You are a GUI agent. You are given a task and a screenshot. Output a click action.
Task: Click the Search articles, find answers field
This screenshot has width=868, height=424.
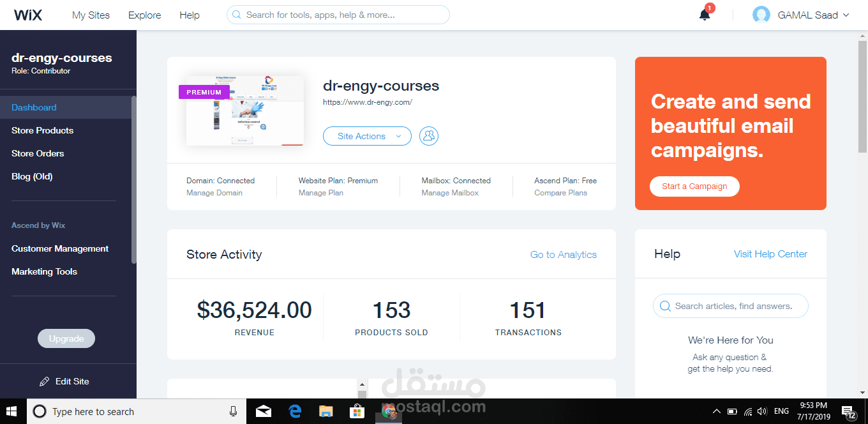point(731,306)
